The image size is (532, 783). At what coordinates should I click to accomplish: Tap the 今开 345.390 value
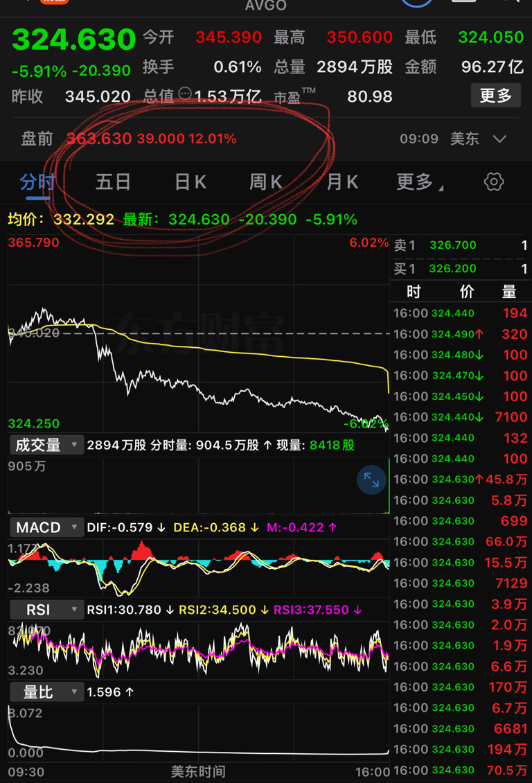click(229, 37)
